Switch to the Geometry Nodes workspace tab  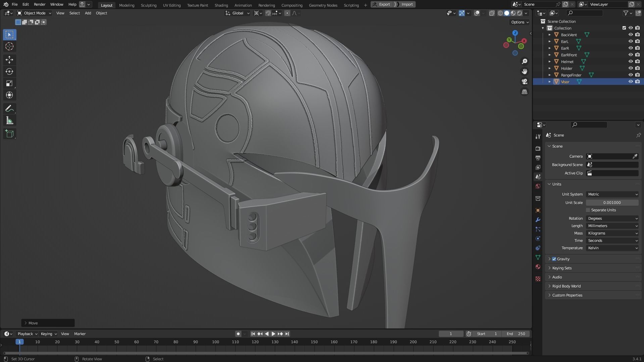pos(323,5)
